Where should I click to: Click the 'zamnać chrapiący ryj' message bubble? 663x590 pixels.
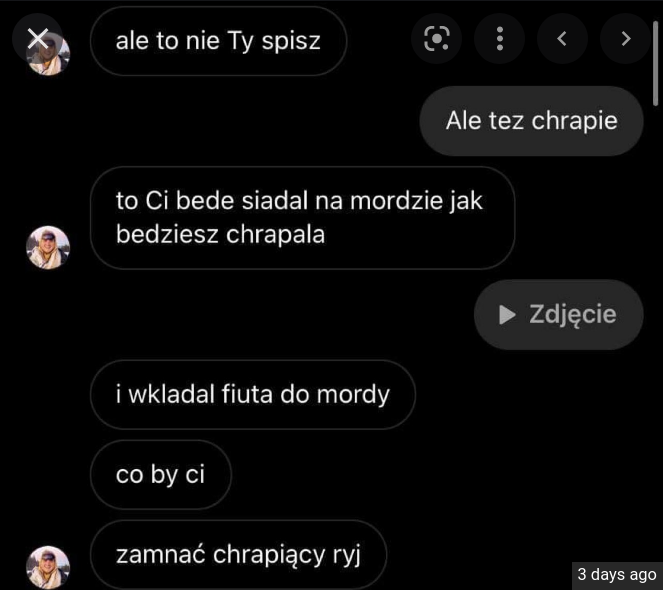[x=238, y=554]
